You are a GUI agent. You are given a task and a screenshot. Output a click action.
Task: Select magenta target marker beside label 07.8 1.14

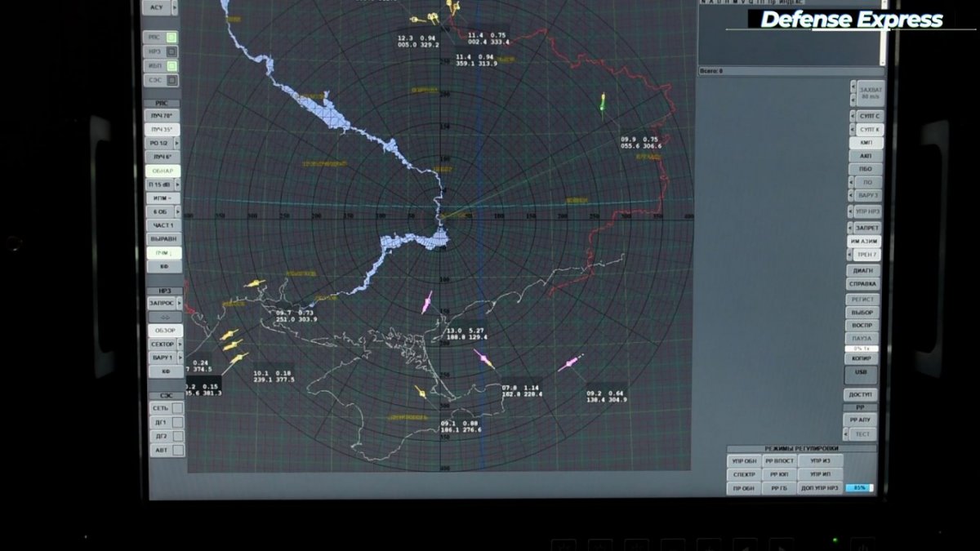[484, 359]
